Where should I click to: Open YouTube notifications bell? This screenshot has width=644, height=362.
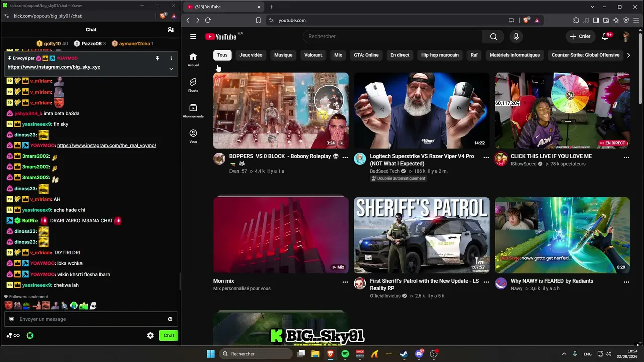coord(606,36)
